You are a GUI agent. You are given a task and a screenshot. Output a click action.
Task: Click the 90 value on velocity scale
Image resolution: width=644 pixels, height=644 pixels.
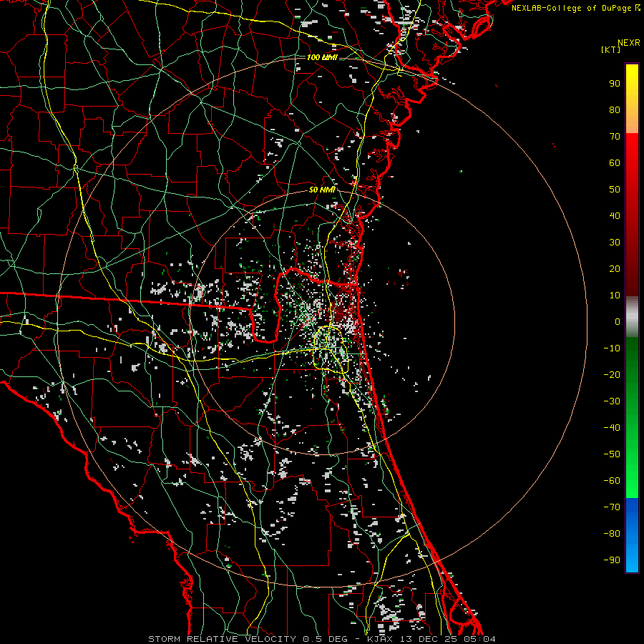point(614,83)
